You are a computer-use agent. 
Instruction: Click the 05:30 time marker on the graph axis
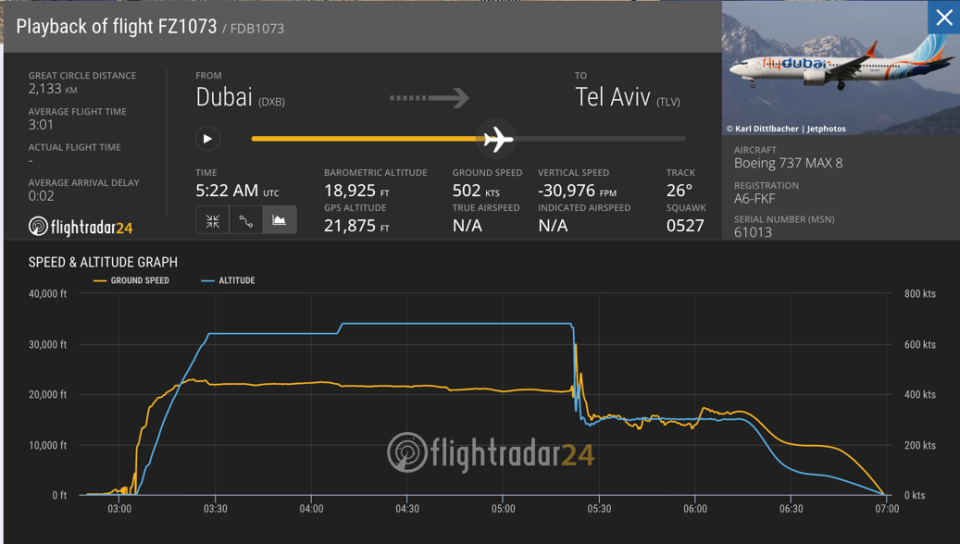coord(599,509)
